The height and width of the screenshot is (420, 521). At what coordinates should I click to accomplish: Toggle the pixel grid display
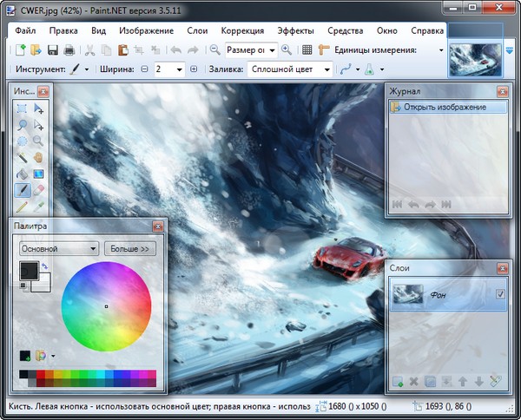click(x=307, y=50)
